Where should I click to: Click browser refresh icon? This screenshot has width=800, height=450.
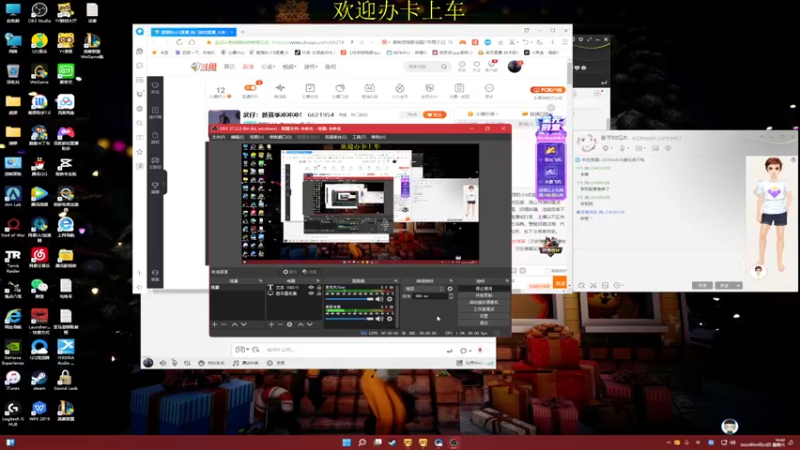click(x=179, y=42)
